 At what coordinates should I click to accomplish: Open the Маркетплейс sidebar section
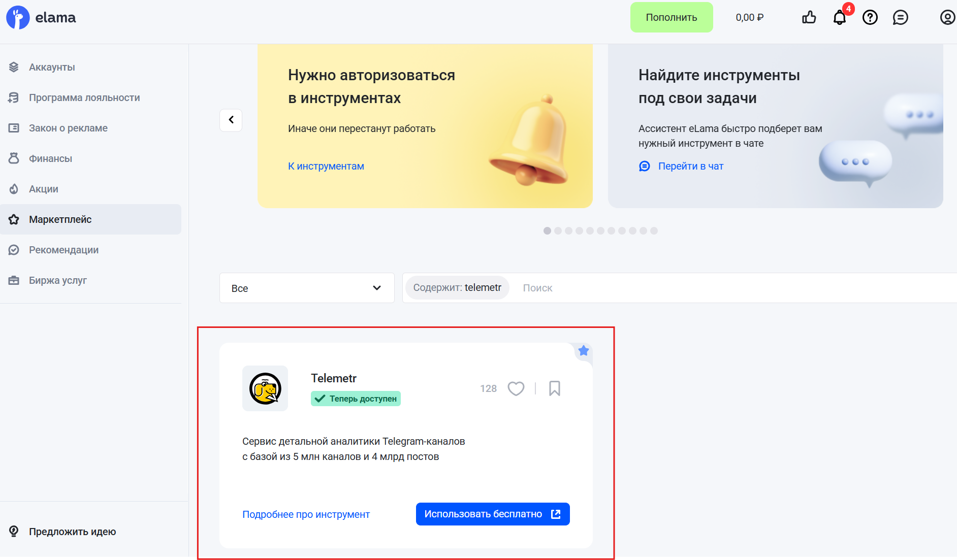pos(60,219)
